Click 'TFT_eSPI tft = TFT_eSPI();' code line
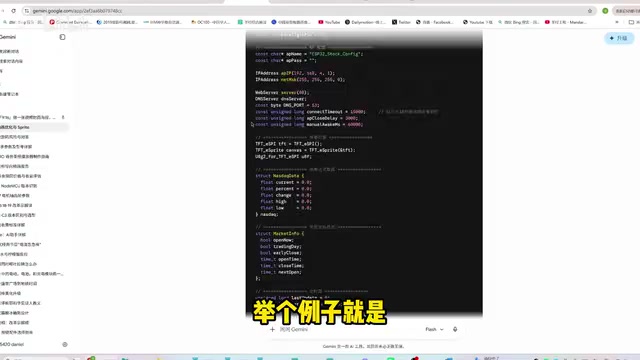640x360 pixels. point(289,144)
